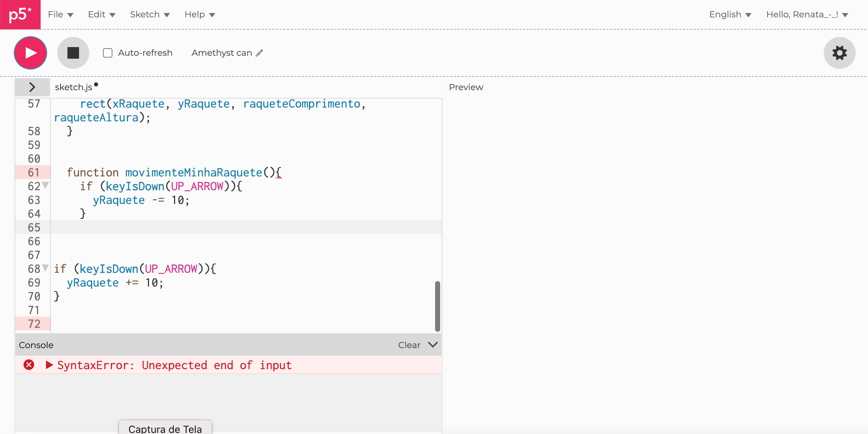The image size is (868, 434).
Task: Collapse the console with chevron arrow
Action: pyautogui.click(x=433, y=345)
